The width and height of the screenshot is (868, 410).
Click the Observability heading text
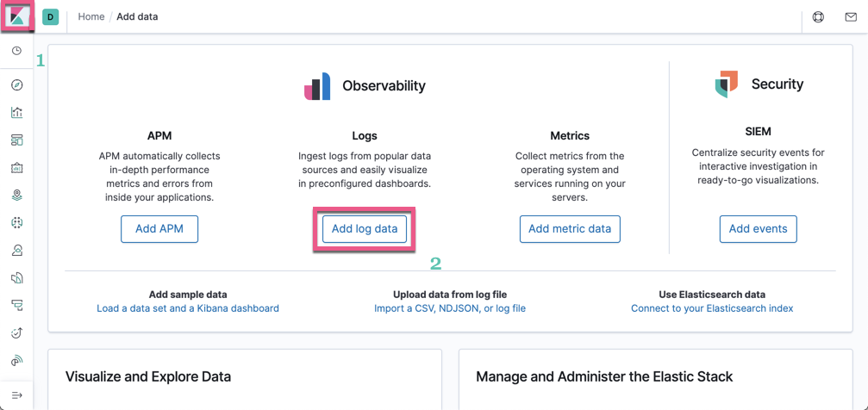(x=384, y=86)
